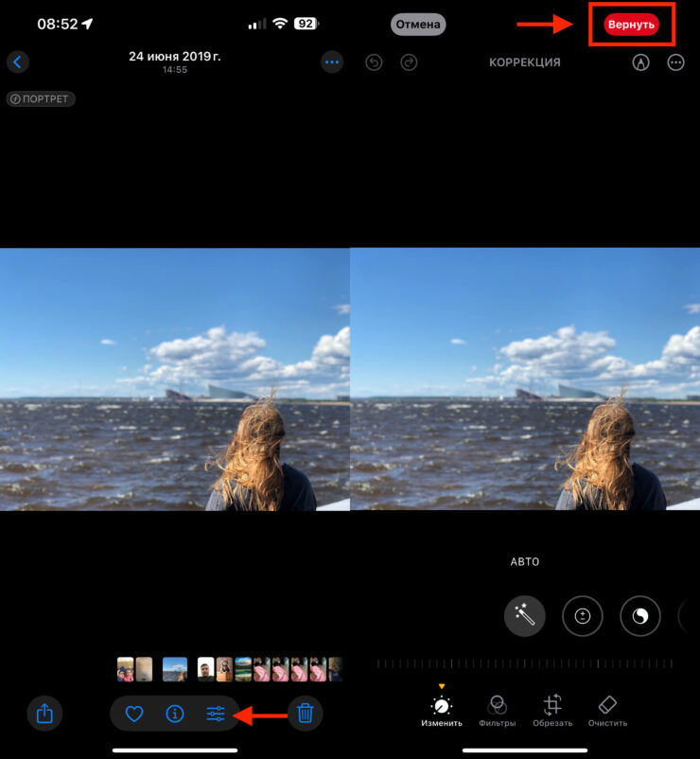Redo the last edit
This screenshot has width=700, height=759.
[409, 62]
